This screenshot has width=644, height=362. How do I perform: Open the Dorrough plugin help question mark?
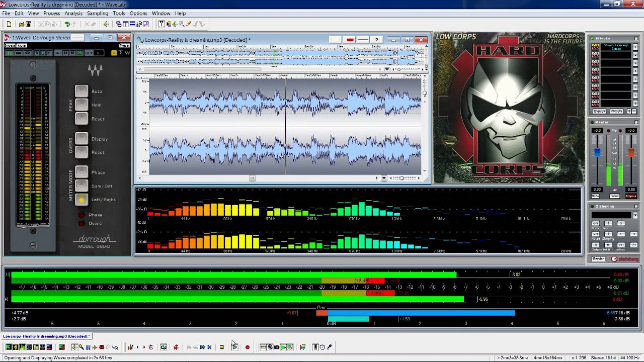point(121,53)
